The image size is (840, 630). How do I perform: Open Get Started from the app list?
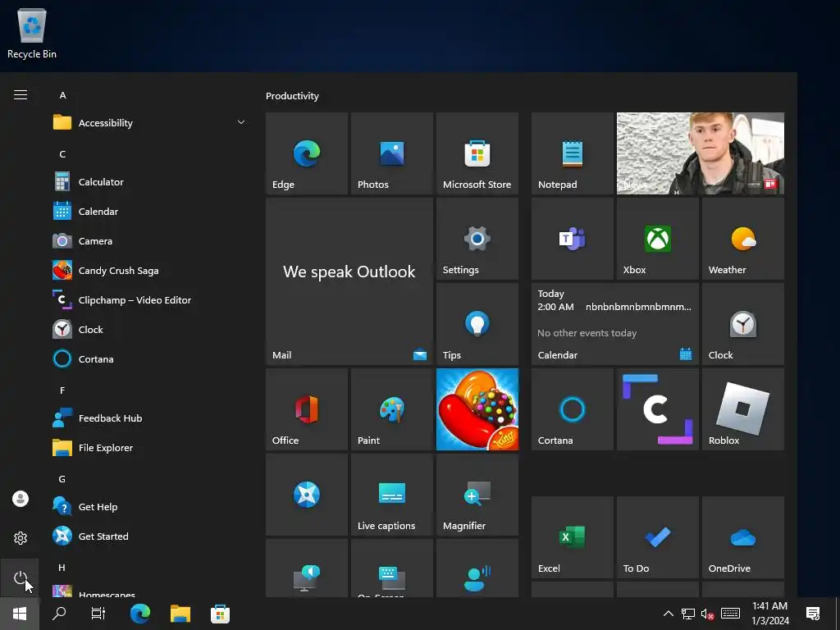[149, 536]
